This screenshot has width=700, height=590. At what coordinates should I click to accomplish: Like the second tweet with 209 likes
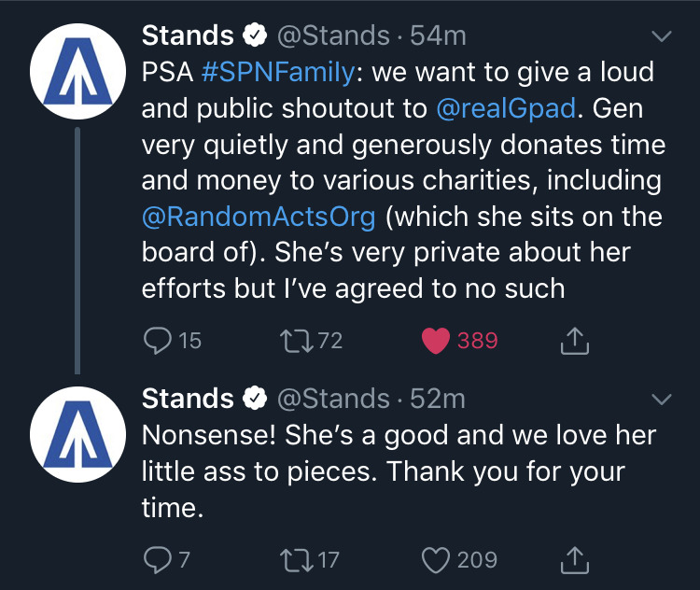(x=436, y=560)
